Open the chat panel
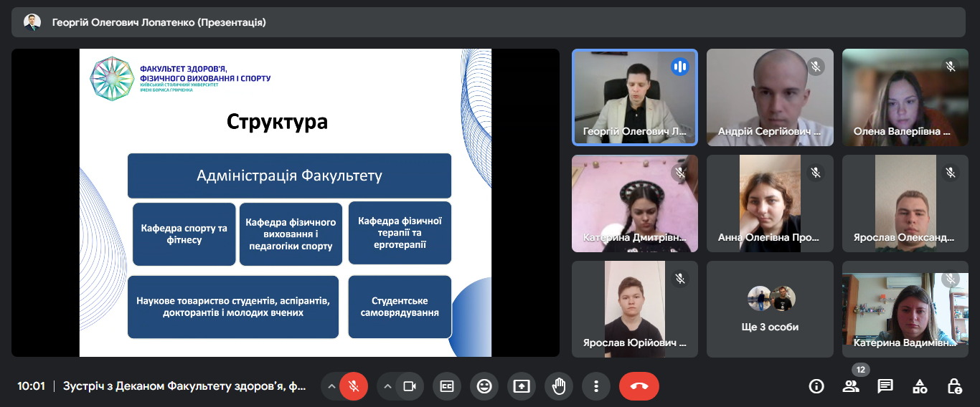The image size is (980, 407). point(885,386)
